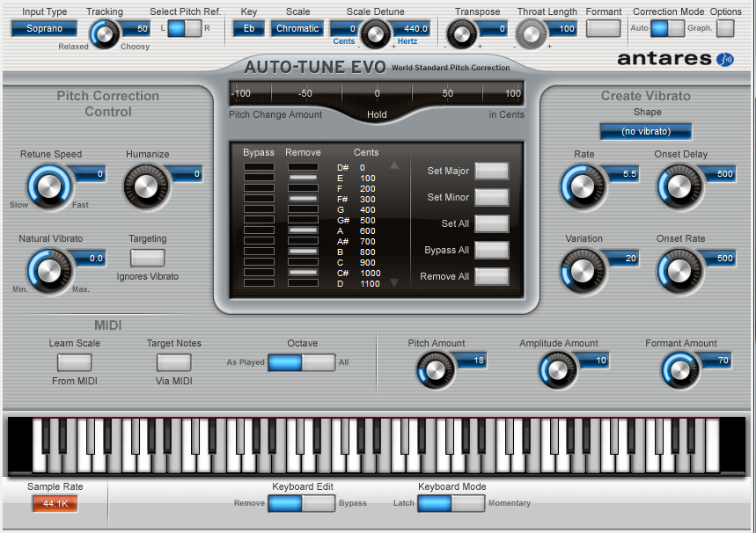Click the Onset Rate knob
Image resolution: width=756 pixels, height=533 pixels.
(x=679, y=271)
